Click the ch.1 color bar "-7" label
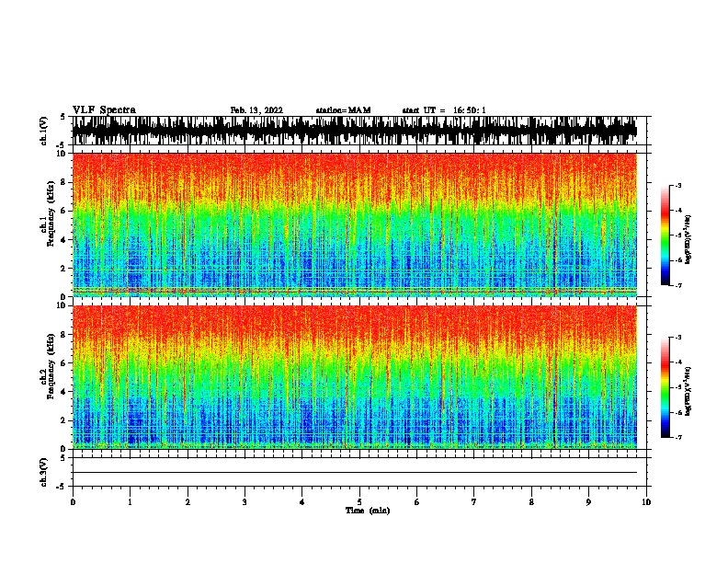 tap(677, 285)
